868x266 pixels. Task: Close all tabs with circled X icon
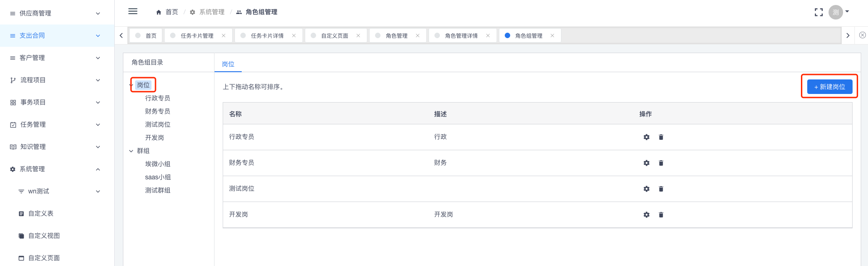click(863, 35)
